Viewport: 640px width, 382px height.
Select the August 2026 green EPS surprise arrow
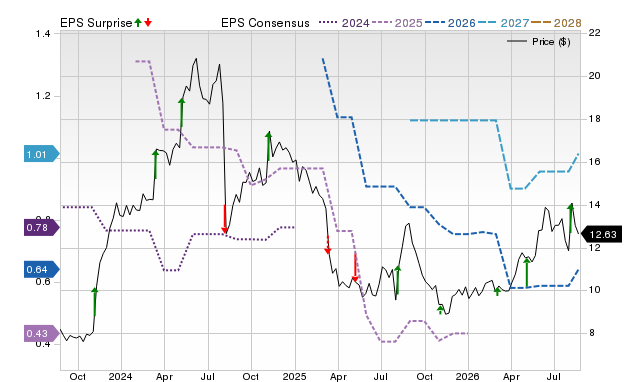[571, 218]
